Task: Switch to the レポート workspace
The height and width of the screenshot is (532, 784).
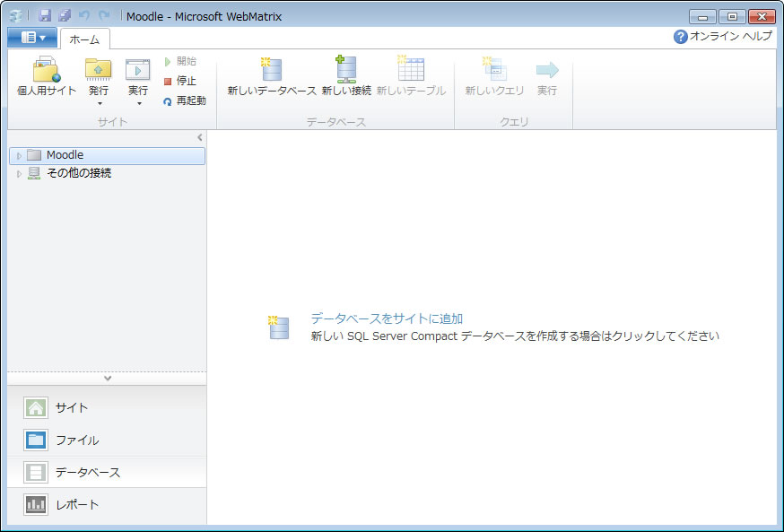Action: click(76, 504)
